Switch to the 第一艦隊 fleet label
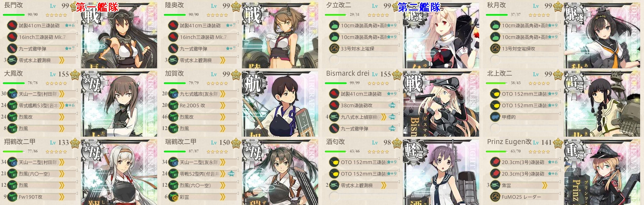 pyautogui.click(x=97, y=7)
